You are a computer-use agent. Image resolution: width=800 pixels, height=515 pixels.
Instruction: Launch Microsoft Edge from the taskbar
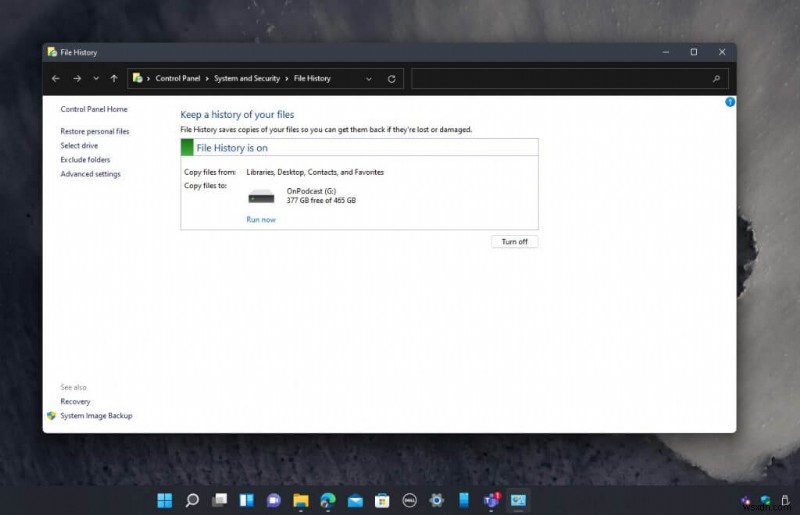pyautogui.click(x=328, y=501)
